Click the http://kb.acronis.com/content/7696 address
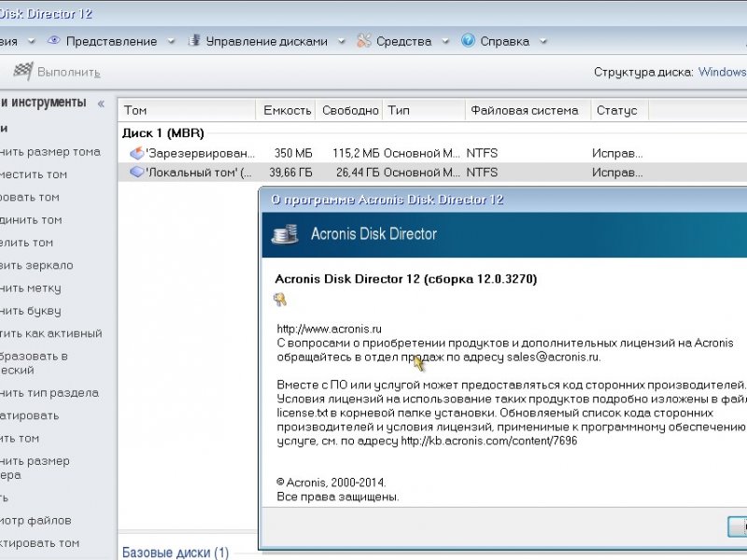747x560 pixels. (x=488, y=441)
